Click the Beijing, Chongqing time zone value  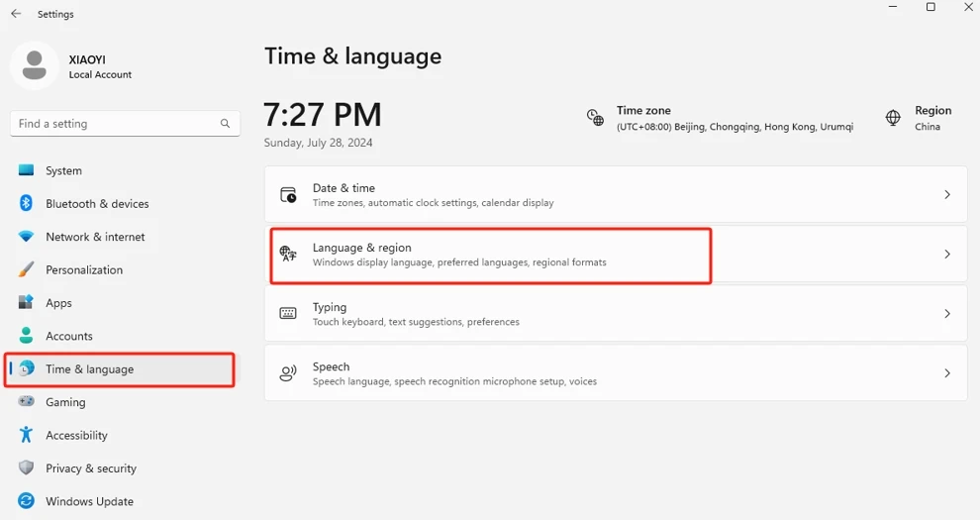coord(735,127)
